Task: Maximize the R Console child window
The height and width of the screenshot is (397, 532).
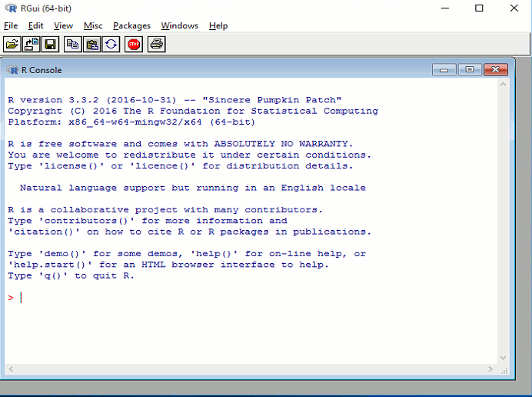Action: pos(470,70)
